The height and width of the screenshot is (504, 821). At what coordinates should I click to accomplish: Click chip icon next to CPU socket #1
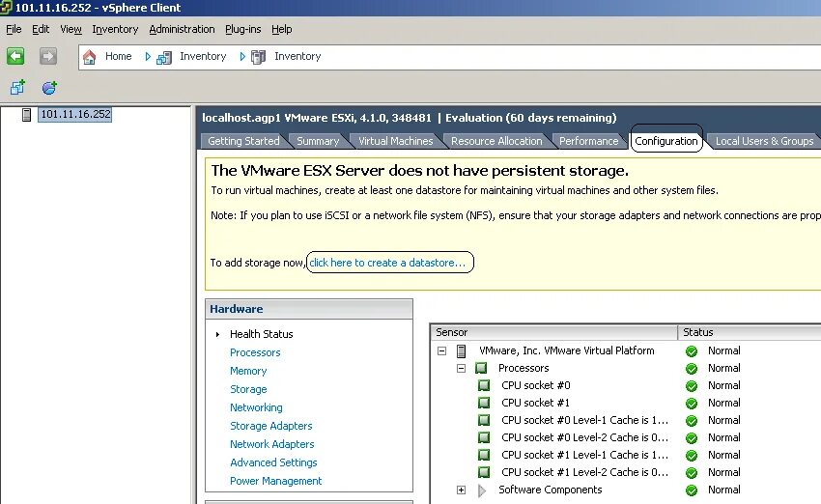pos(484,403)
